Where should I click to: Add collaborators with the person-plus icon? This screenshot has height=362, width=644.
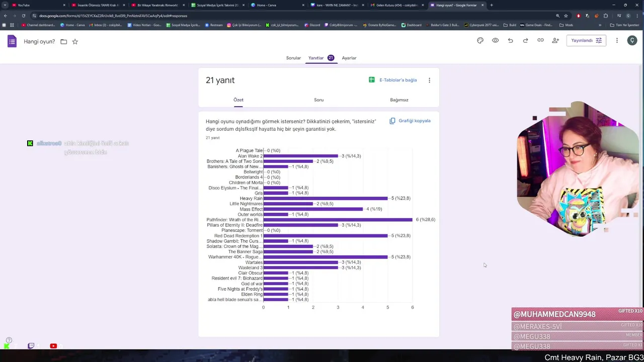pyautogui.click(x=555, y=40)
